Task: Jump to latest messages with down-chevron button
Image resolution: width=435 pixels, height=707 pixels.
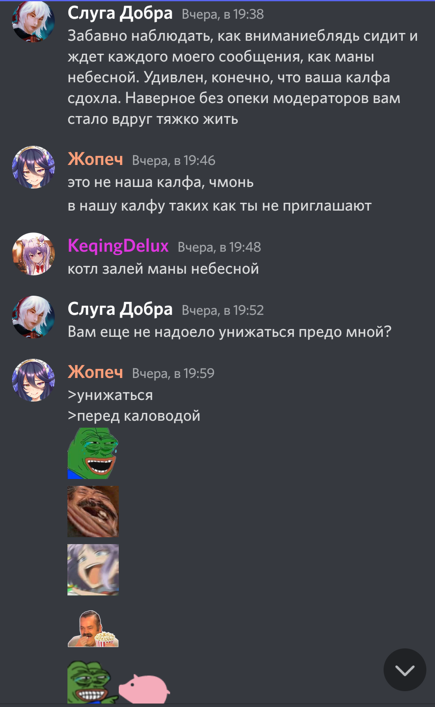Action: tap(405, 670)
